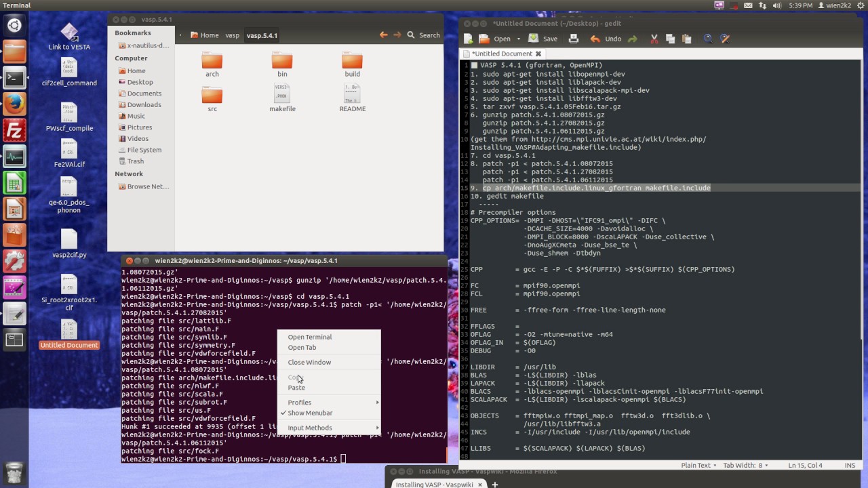Expand the Profiles submenu
The height and width of the screenshot is (488, 868).
329,403
